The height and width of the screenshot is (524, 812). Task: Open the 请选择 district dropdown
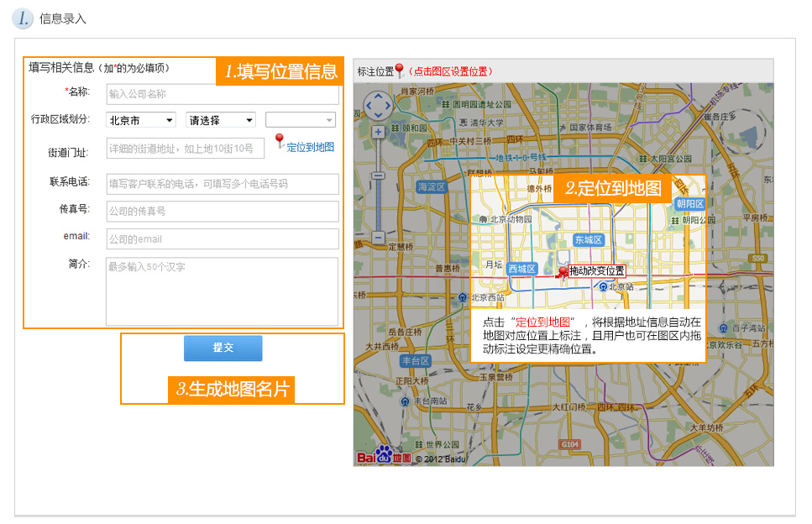coord(221,120)
